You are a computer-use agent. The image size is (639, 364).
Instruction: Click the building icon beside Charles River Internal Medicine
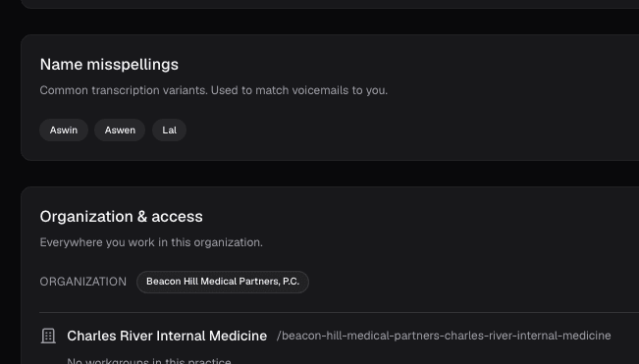point(48,336)
